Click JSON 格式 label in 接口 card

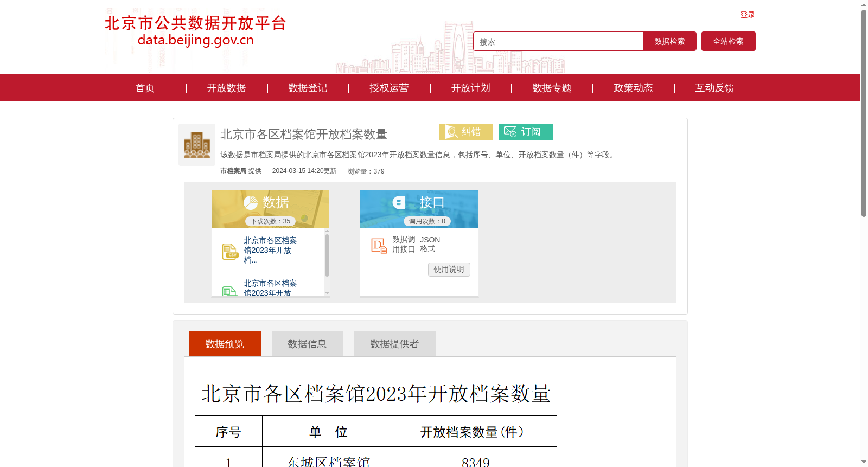point(430,244)
